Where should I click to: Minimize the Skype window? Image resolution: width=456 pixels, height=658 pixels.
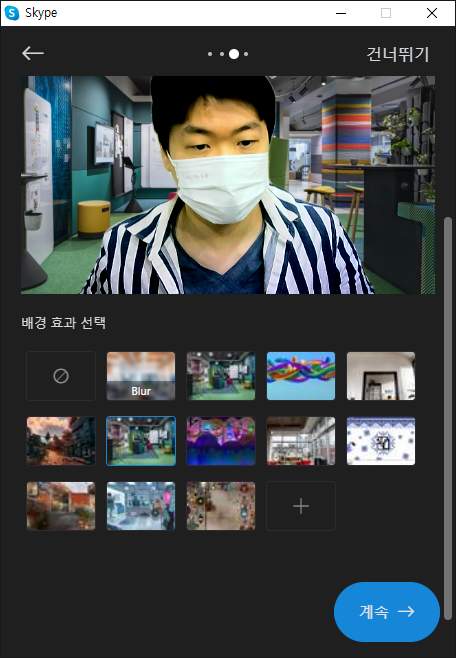click(x=341, y=13)
